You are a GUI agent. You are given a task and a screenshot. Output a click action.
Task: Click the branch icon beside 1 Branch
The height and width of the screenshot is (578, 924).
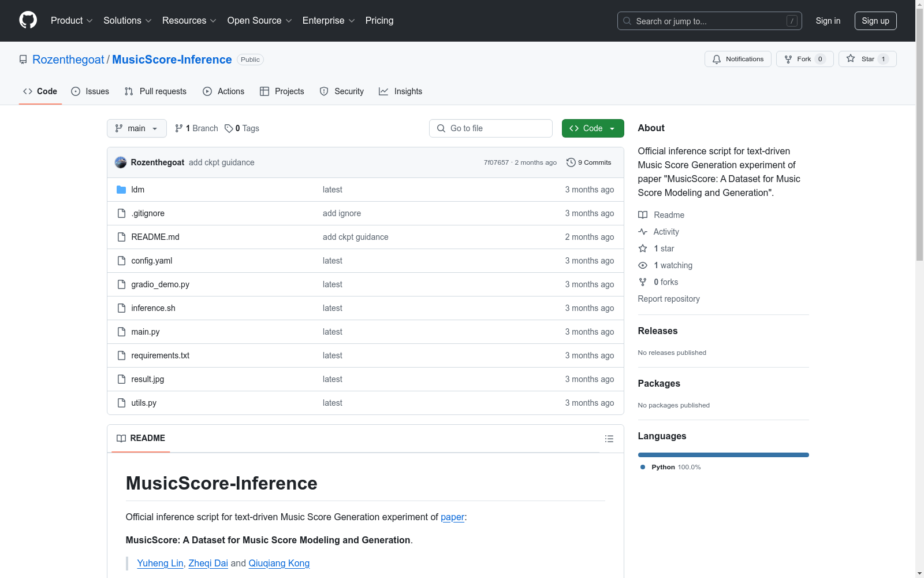pos(179,128)
